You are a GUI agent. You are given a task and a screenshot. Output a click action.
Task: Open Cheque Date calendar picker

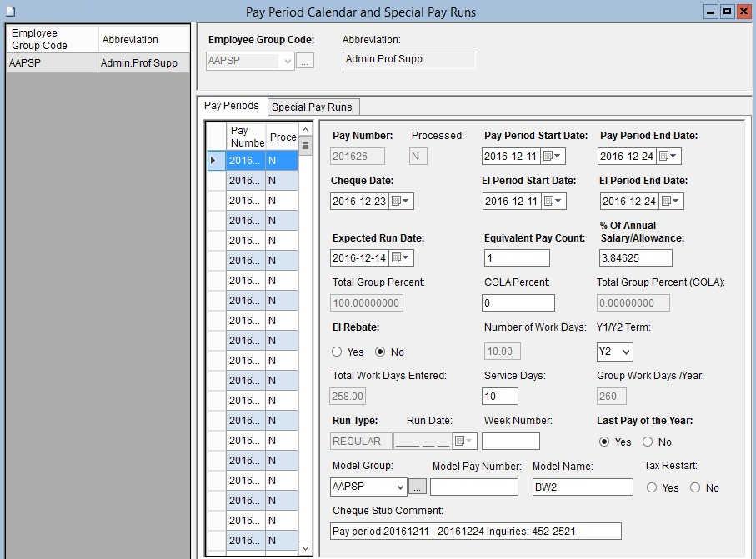pyautogui.click(x=402, y=202)
